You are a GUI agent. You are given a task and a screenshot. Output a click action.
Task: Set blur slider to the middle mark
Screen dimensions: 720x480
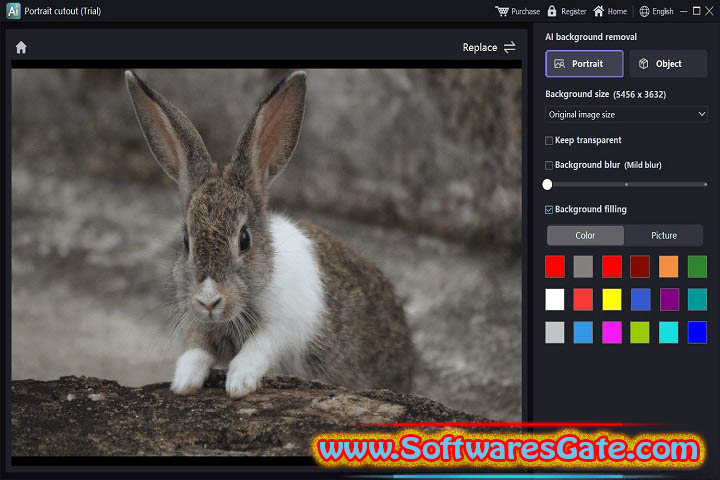[626, 185]
